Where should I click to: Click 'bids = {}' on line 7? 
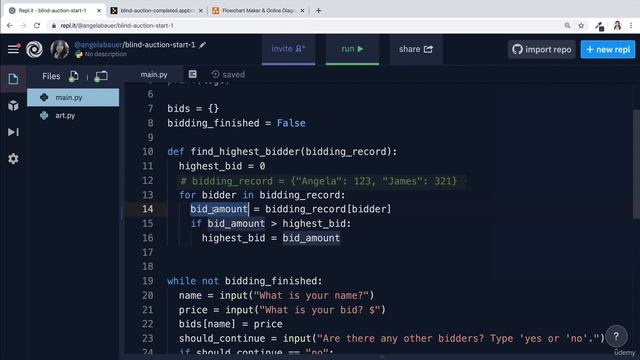pos(193,109)
